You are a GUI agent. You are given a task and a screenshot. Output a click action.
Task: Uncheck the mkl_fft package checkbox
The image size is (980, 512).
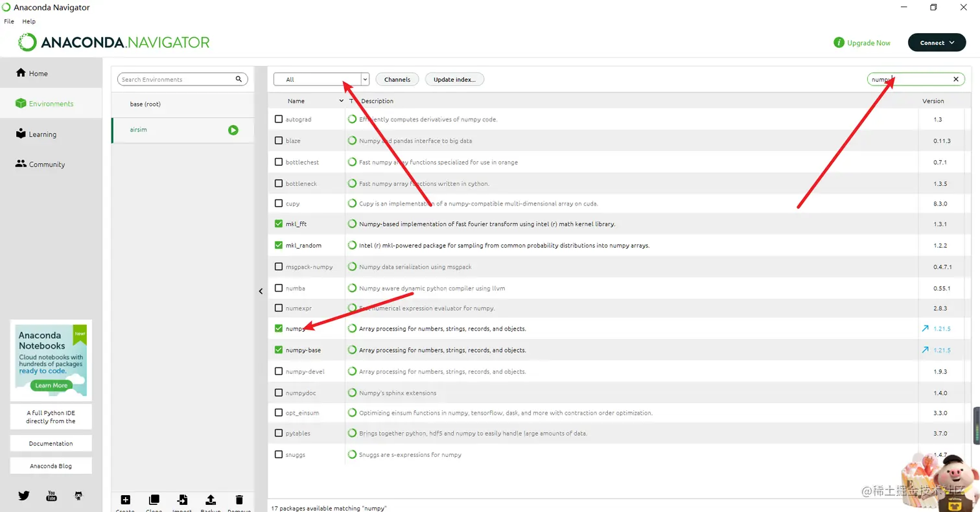point(279,224)
